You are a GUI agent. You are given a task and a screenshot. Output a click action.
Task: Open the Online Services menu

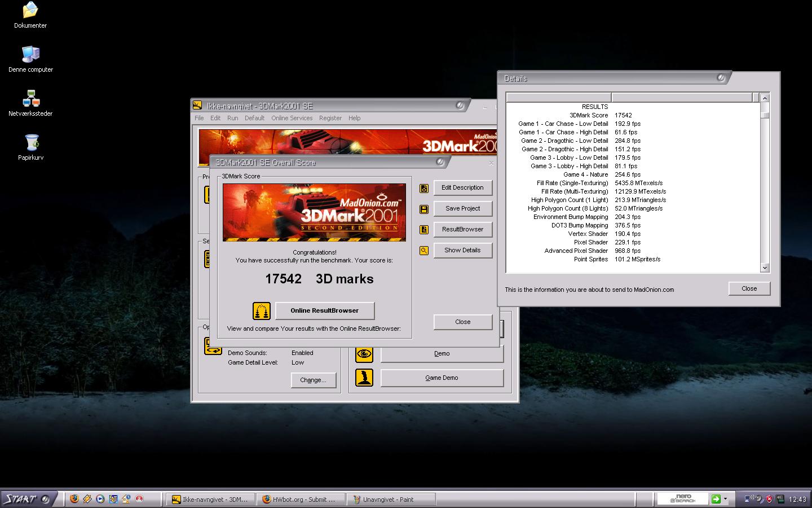pos(292,118)
